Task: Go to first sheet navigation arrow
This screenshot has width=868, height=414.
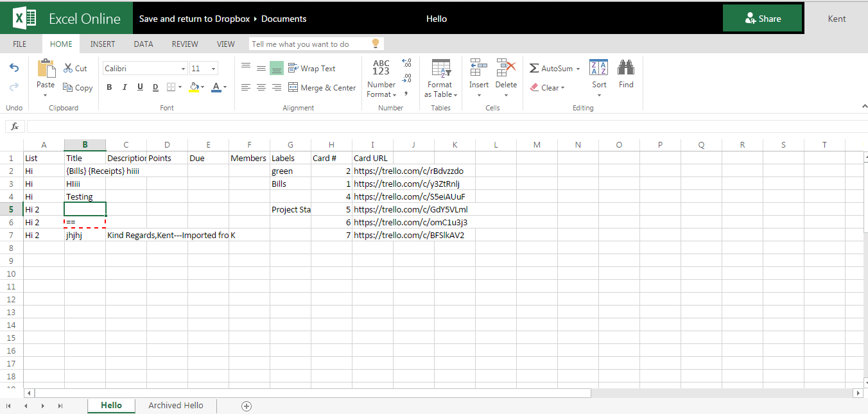Action: (8, 406)
